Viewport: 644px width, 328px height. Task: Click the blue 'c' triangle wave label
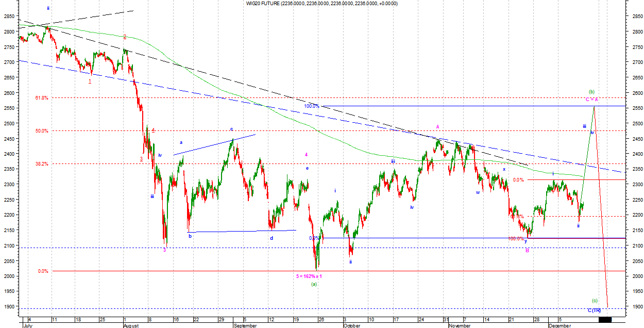point(232,129)
